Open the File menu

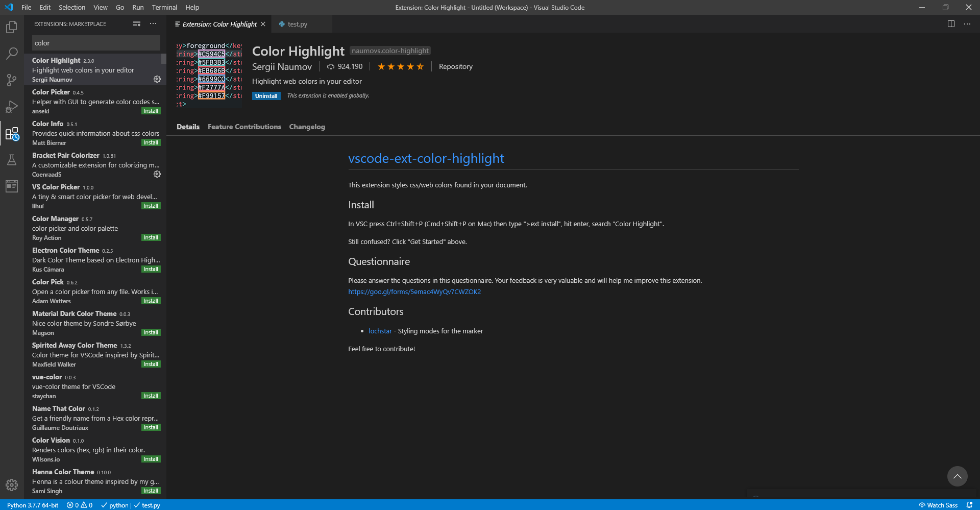(x=27, y=7)
